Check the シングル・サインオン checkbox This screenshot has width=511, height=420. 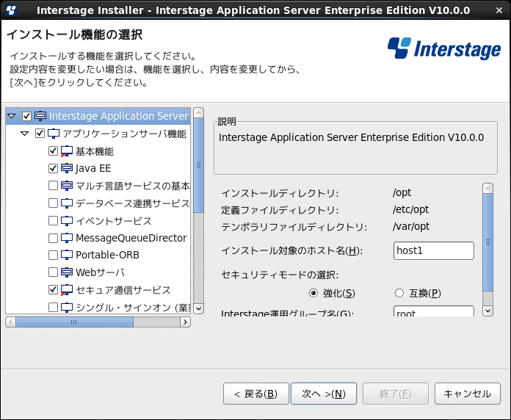pos(53,307)
